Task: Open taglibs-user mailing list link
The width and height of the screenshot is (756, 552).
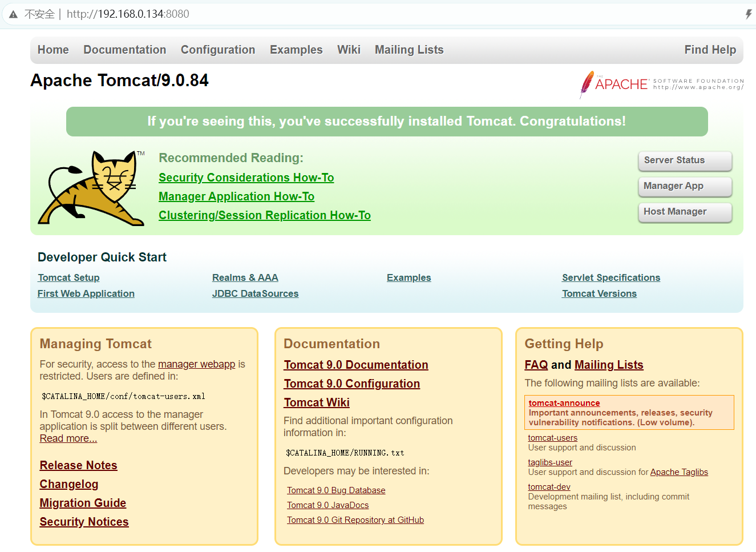Action: pyautogui.click(x=550, y=462)
